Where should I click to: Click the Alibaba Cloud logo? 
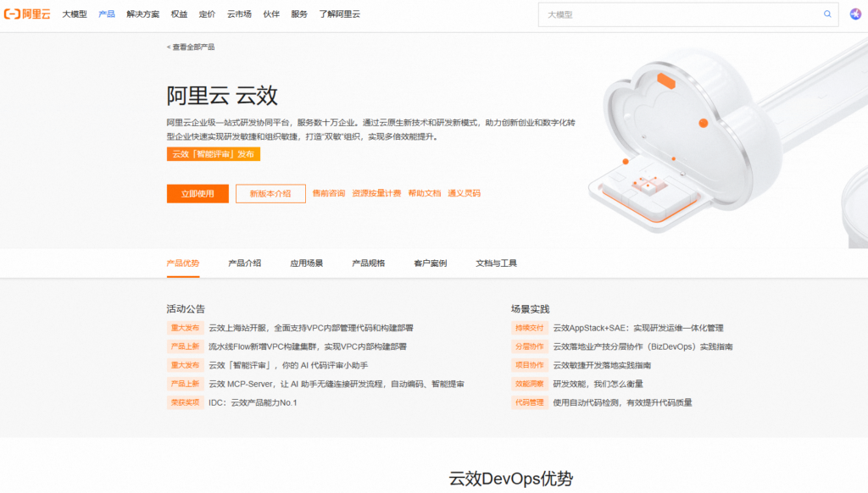point(27,14)
